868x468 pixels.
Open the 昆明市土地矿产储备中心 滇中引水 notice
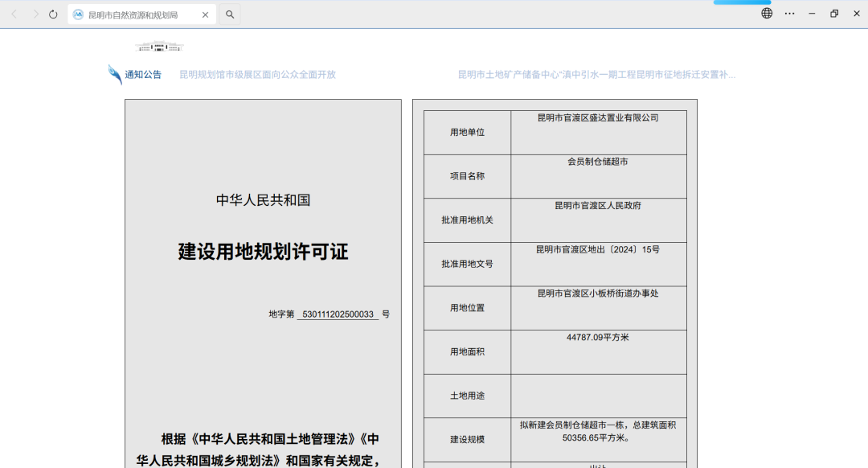596,75
